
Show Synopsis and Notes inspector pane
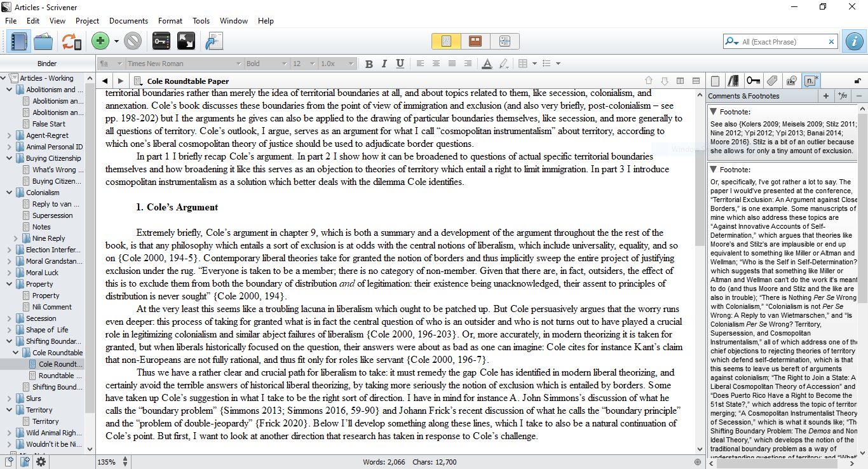pos(715,81)
